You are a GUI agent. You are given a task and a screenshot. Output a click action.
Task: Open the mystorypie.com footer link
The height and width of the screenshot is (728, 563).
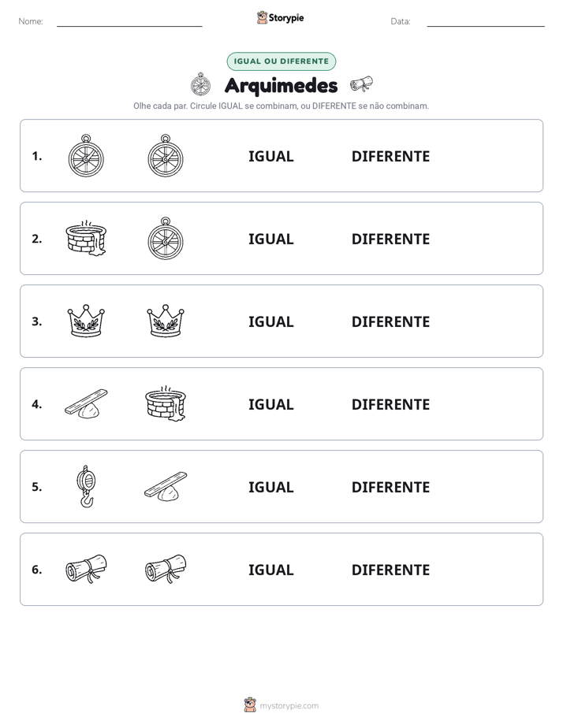289,706
